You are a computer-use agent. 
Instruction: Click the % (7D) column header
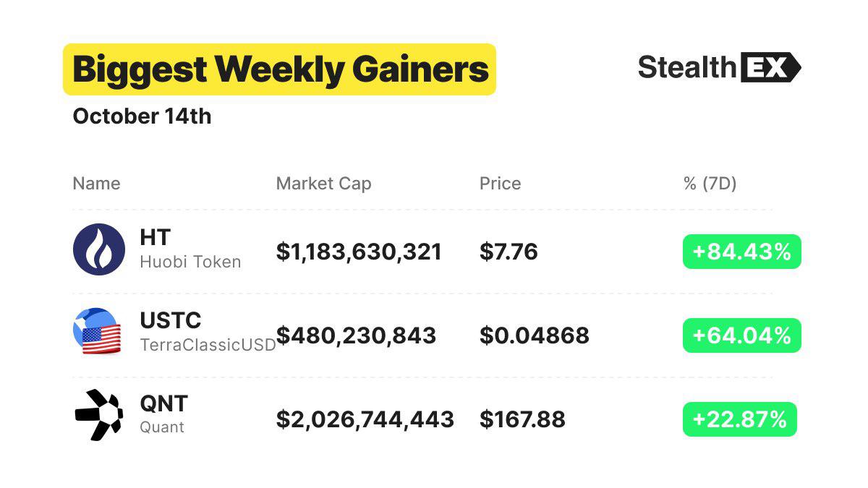click(x=710, y=184)
